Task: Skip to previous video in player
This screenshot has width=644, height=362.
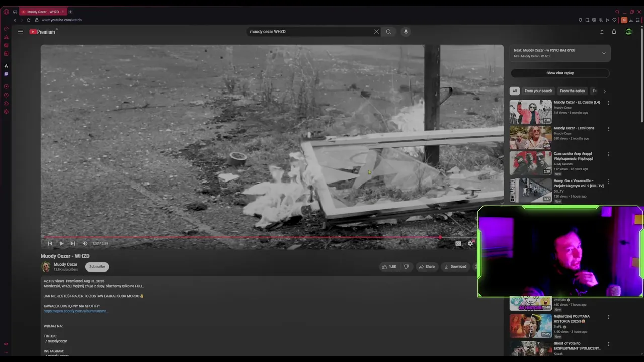Action: [x=50, y=243]
